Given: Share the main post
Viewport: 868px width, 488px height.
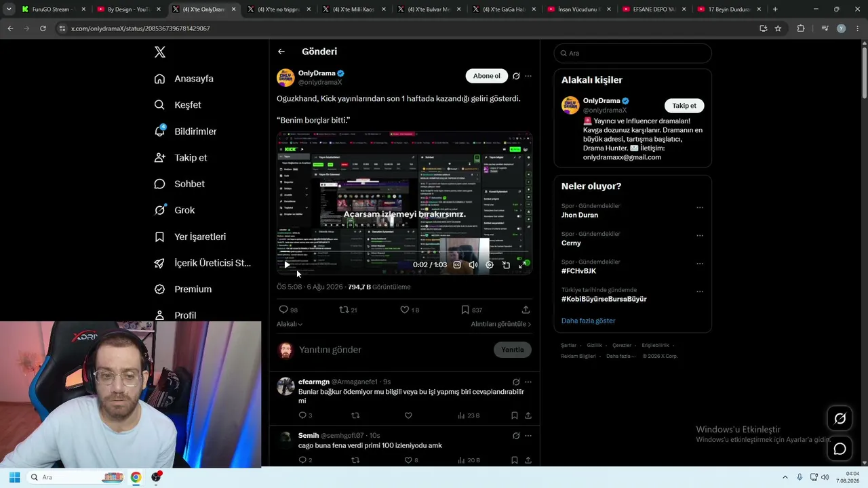Looking at the screenshot, I should point(526,310).
